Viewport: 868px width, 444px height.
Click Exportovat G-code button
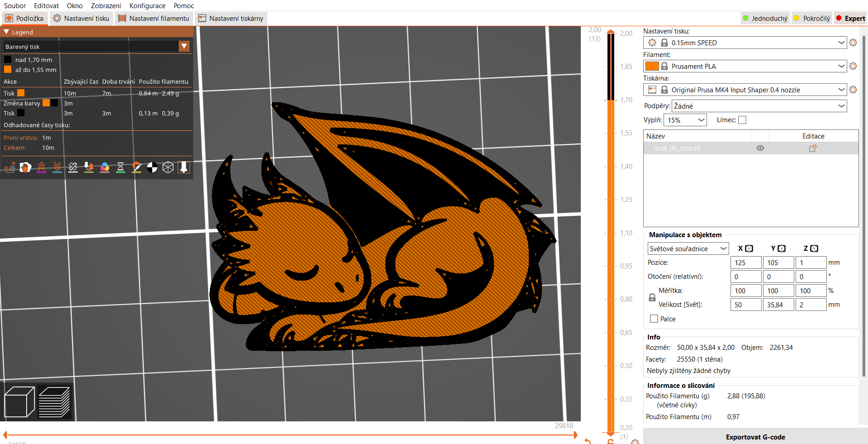pos(755,437)
